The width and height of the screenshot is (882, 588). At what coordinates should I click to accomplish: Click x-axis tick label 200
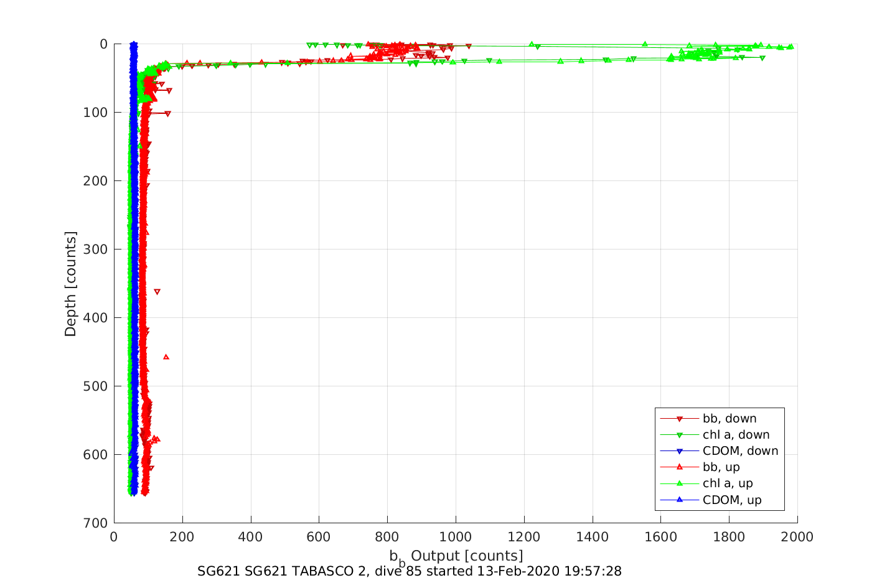pos(182,537)
